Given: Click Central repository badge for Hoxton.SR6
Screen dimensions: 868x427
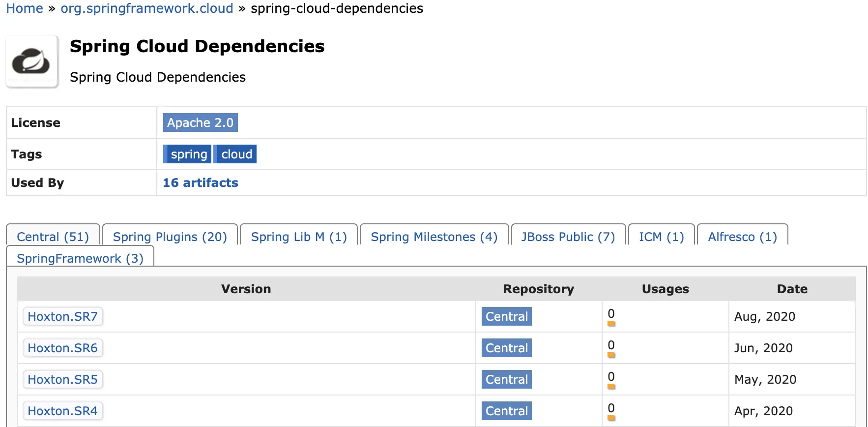Looking at the screenshot, I should coord(507,348).
